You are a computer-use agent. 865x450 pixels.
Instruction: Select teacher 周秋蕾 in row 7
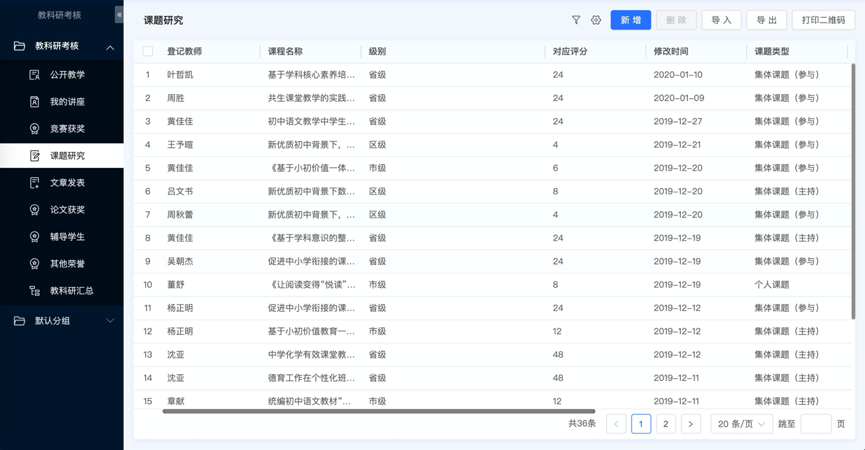180,215
